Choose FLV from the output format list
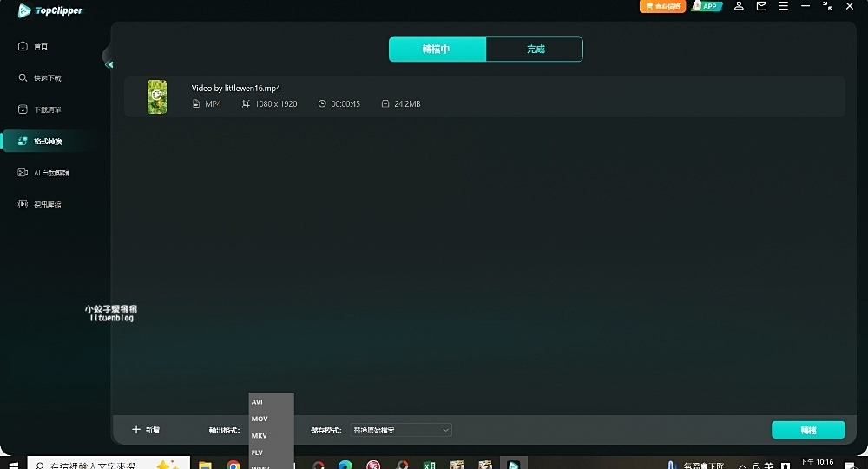Screen dimensions: 868x469 point(271,452)
